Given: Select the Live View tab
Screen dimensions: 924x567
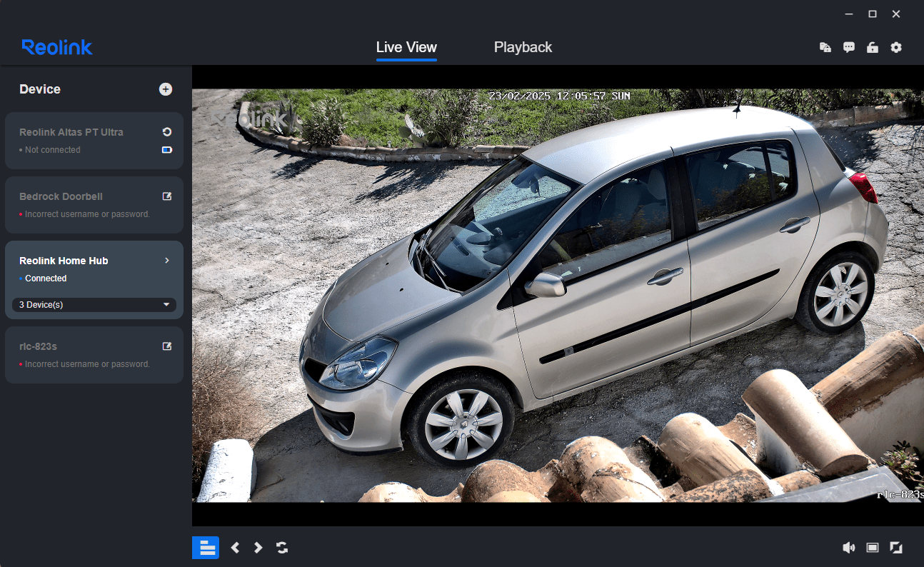Looking at the screenshot, I should (x=406, y=48).
